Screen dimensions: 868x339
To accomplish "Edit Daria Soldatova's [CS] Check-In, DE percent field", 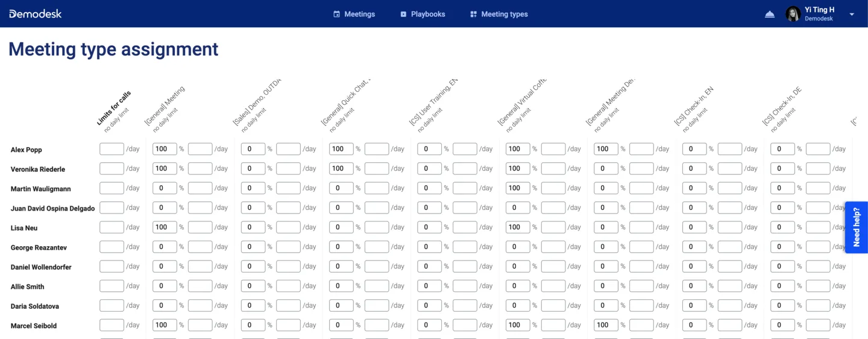I will click(x=782, y=305).
